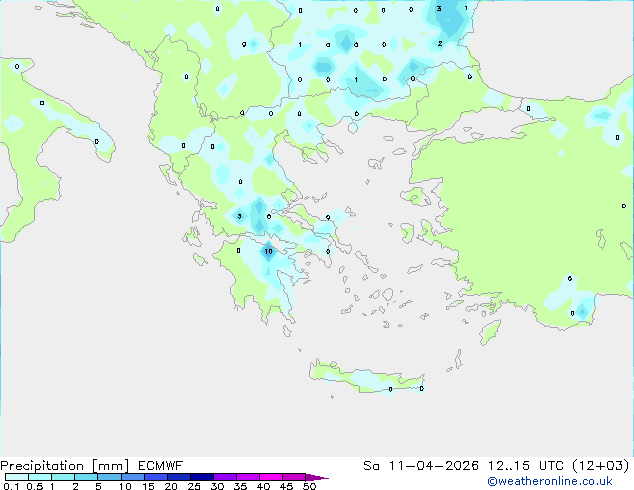The image size is (634, 490).
Task: Select the 2–5 mm legend color swatch
Action: pyautogui.click(x=86, y=477)
